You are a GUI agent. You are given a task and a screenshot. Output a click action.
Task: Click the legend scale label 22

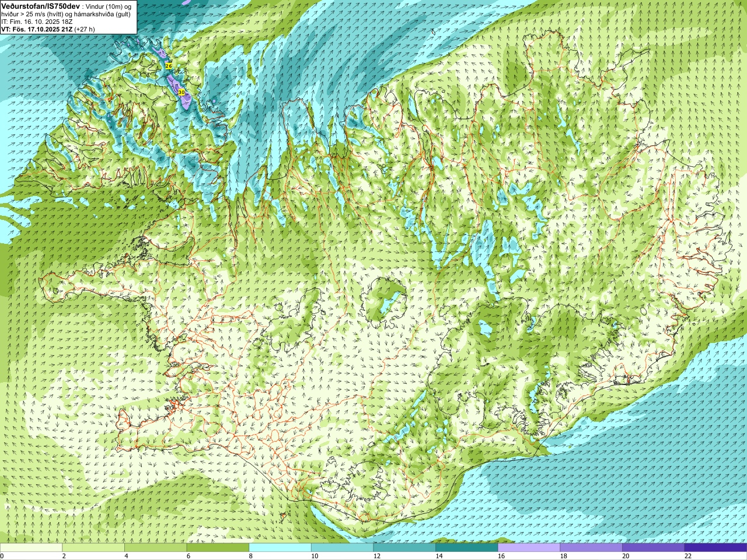coord(687,556)
